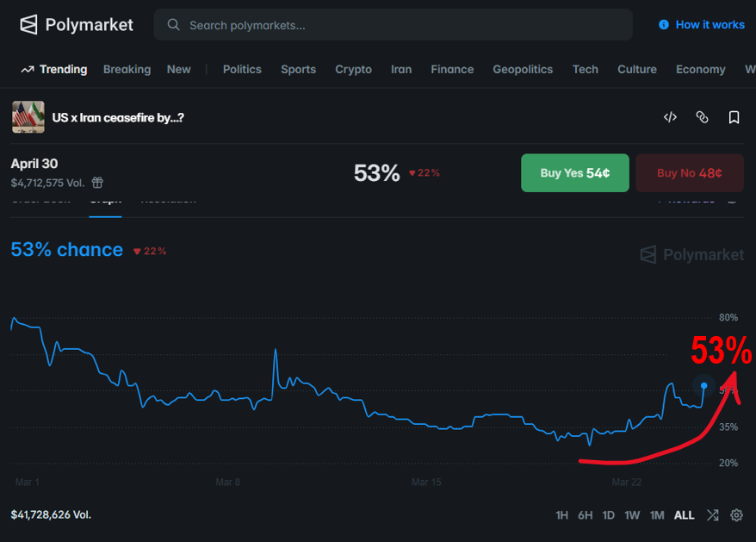Viewport: 756px width, 542px height.
Task: Bookmark the US x Iran ceasefire market
Action: tap(734, 117)
